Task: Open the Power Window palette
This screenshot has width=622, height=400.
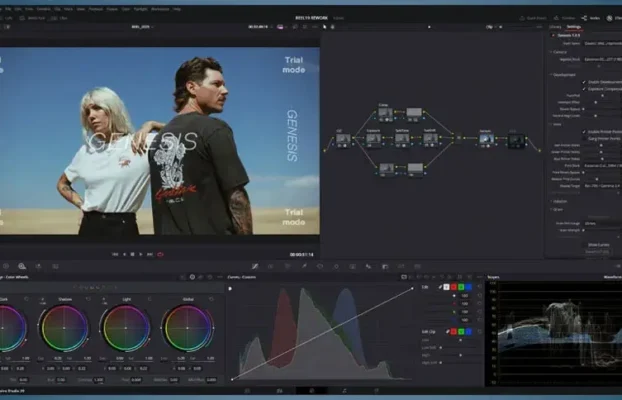Action: point(320,266)
